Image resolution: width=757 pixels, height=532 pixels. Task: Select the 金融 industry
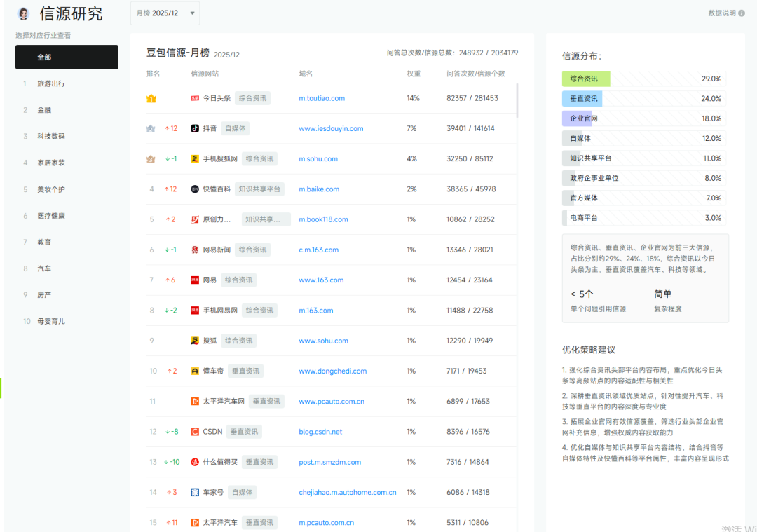click(x=44, y=109)
